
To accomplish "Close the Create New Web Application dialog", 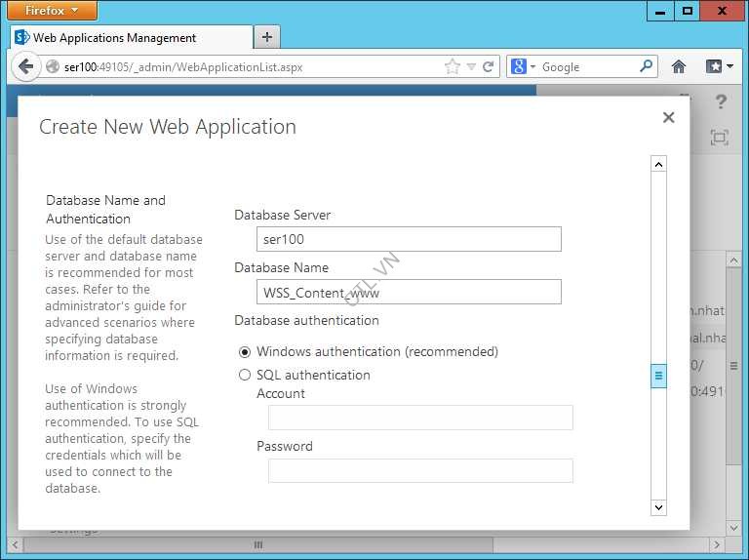I will (x=668, y=117).
